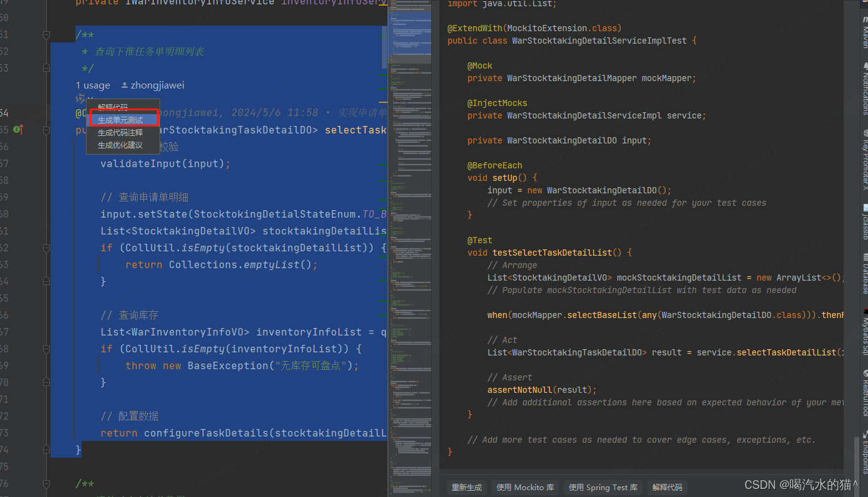
Task: Click the fold end marker at line 64
Action: [46, 281]
